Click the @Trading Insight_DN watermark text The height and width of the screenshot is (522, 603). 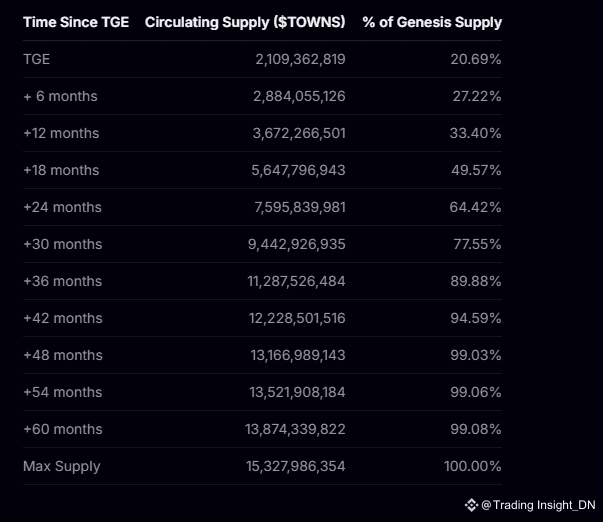tap(538, 505)
